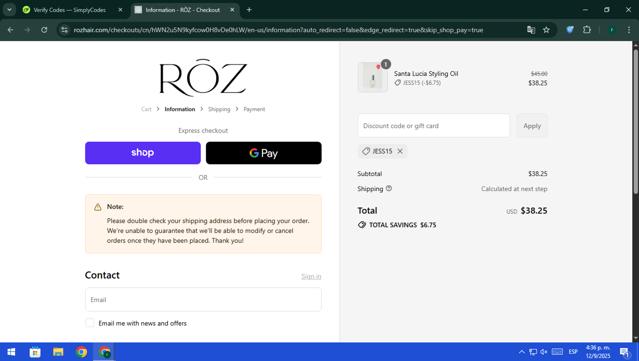The height and width of the screenshot is (361, 639).
Task: Open the notification center icon
Action: click(x=624, y=352)
